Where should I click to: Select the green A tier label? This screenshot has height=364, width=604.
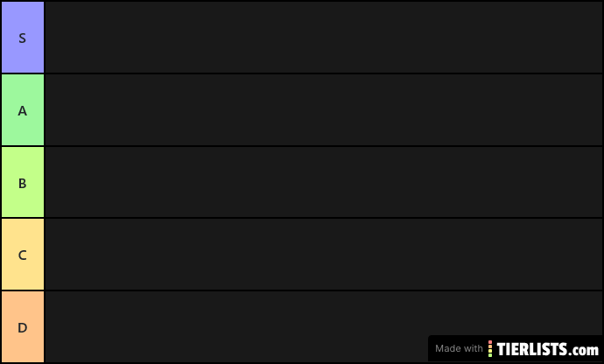(x=23, y=110)
